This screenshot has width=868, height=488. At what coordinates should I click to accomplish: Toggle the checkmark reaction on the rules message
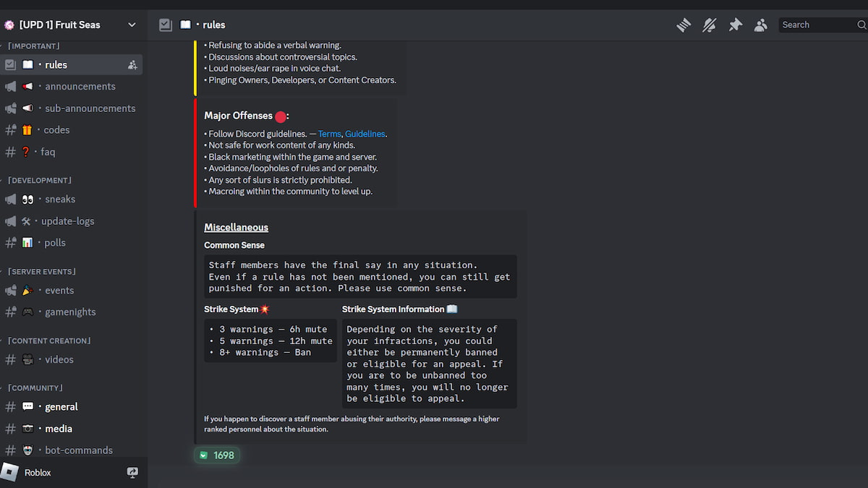(216, 455)
